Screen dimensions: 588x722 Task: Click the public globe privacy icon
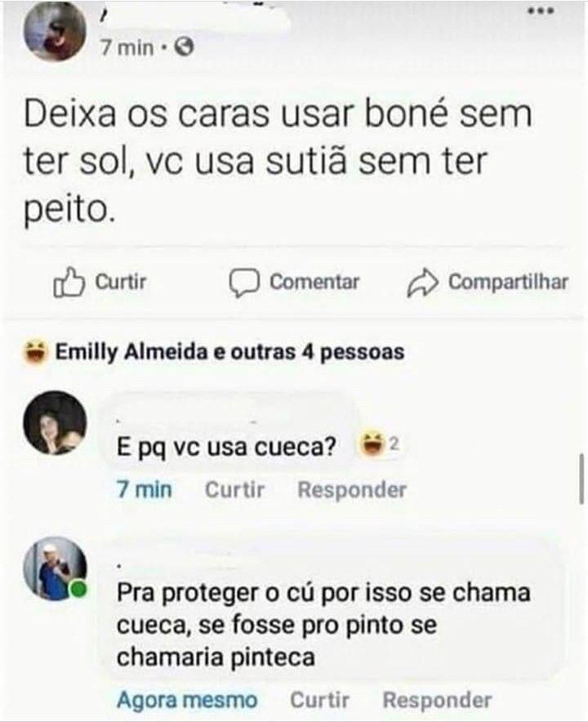185,49
